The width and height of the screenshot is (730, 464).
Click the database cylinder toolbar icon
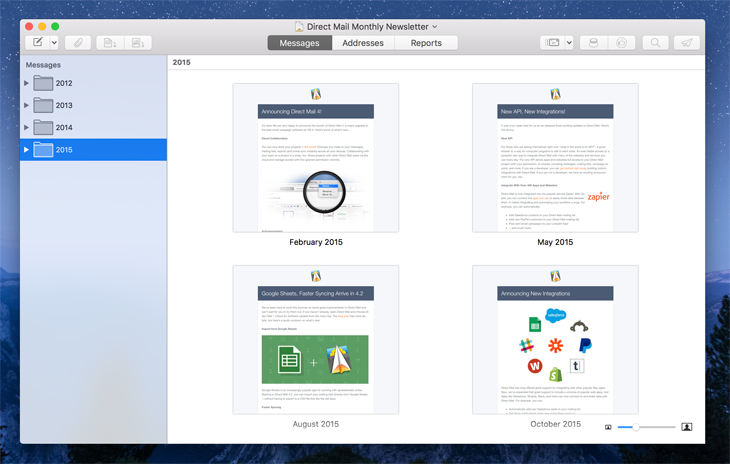(x=593, y=43)
